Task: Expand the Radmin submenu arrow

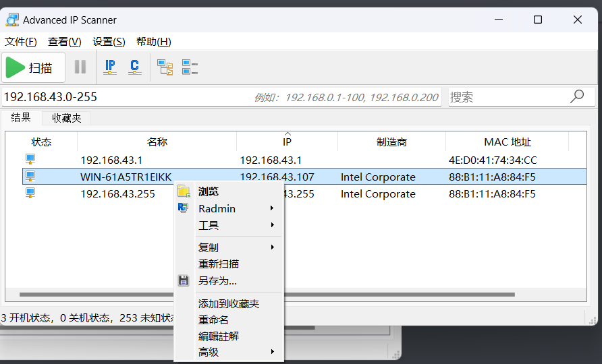Action: click(272, 208)
